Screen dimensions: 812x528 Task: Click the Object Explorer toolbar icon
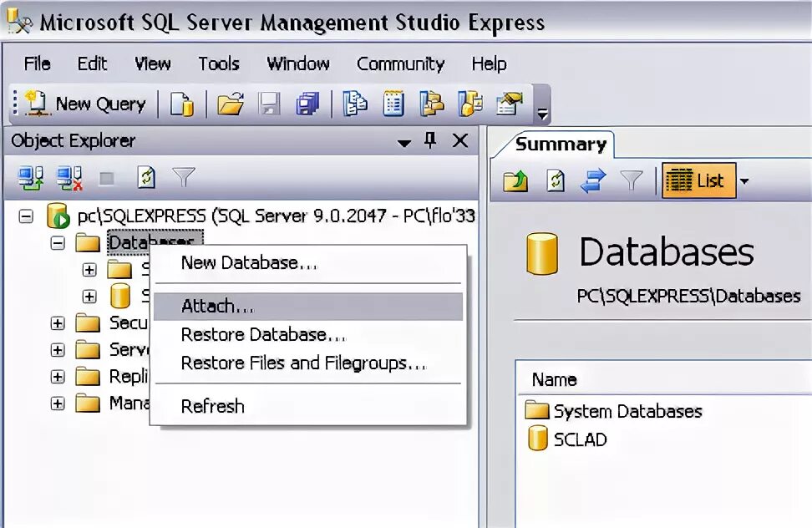pos(432,104)
